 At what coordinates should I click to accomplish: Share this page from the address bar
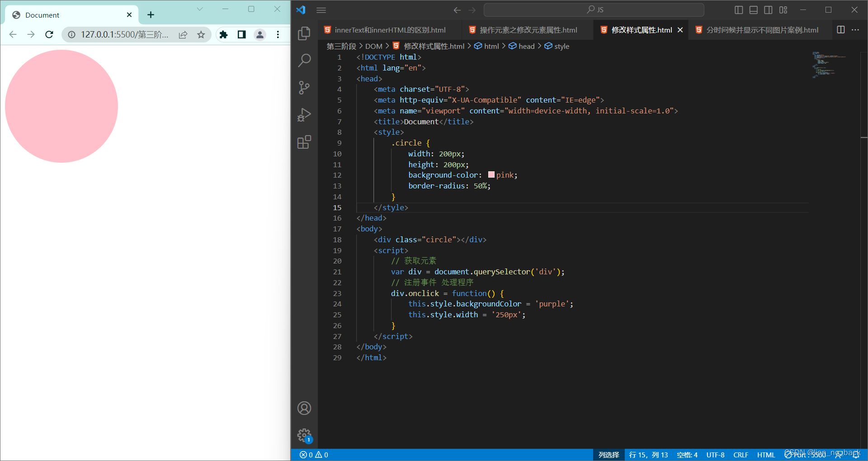coord(183,35)
